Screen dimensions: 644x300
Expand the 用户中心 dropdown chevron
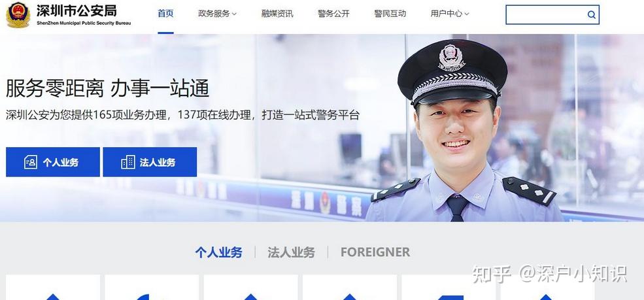click(x=467, y=14)
